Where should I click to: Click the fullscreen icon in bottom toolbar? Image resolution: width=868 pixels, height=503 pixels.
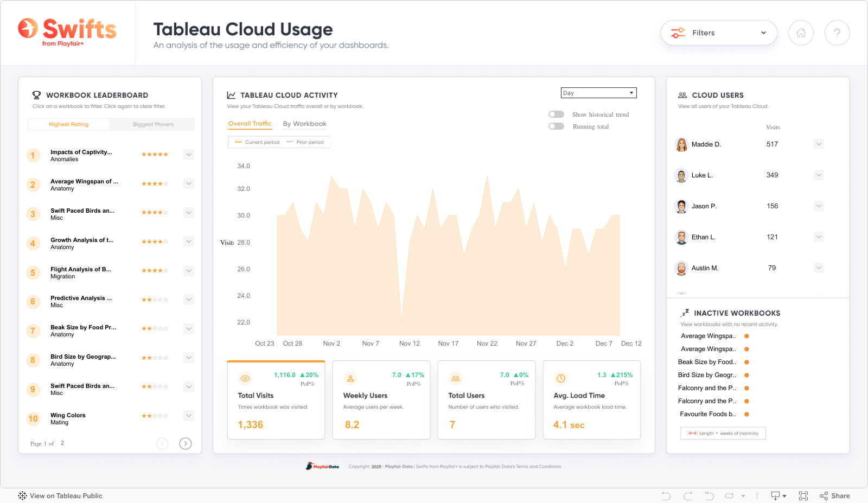point(803,496)
